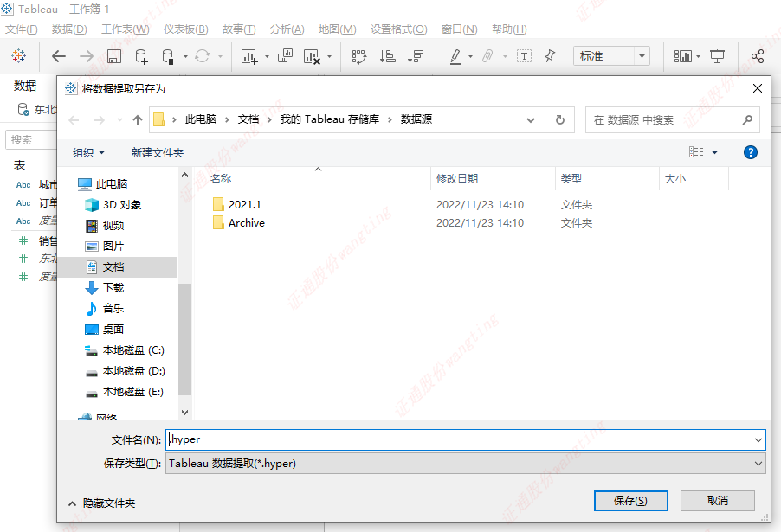This screenshot has height=532, width=781.
Task: Click the pause auto updates icon
Action: (168, 56)
